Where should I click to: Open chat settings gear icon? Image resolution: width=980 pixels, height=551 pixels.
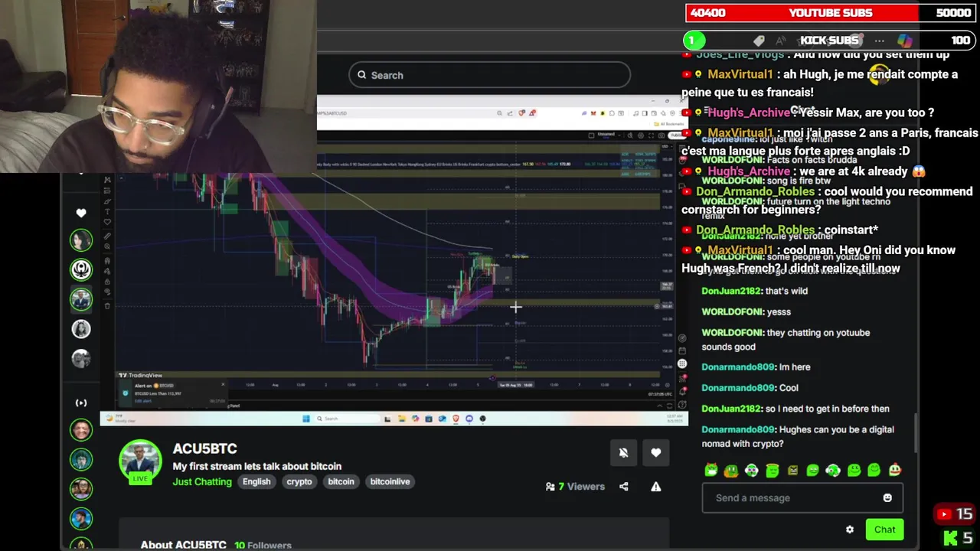[x=850, y=530]
